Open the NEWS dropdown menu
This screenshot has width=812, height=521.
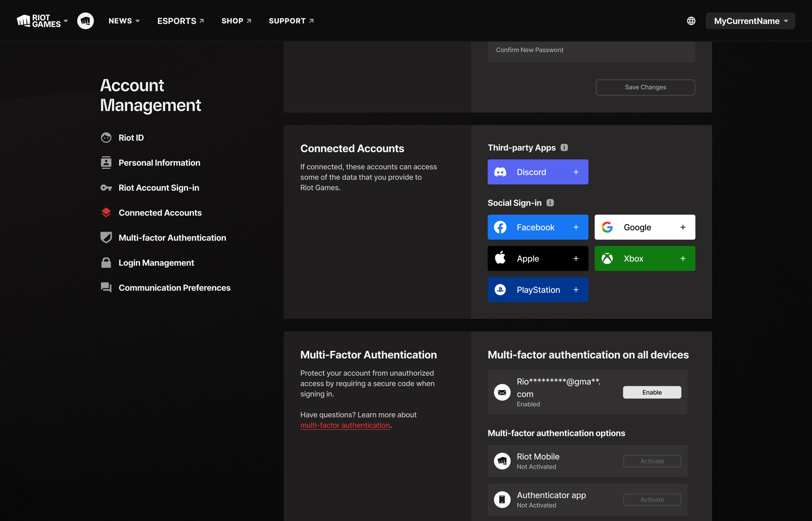coord(124,21)
